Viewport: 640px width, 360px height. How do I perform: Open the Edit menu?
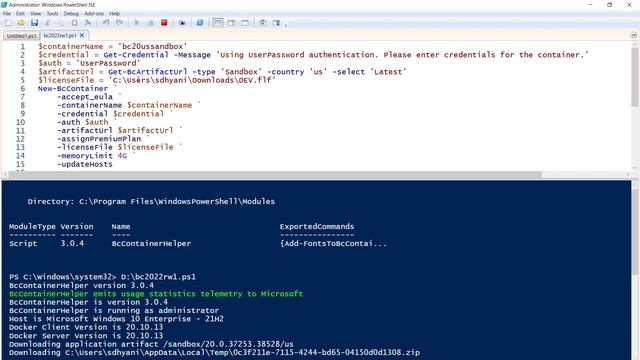(x=20, y=13)
